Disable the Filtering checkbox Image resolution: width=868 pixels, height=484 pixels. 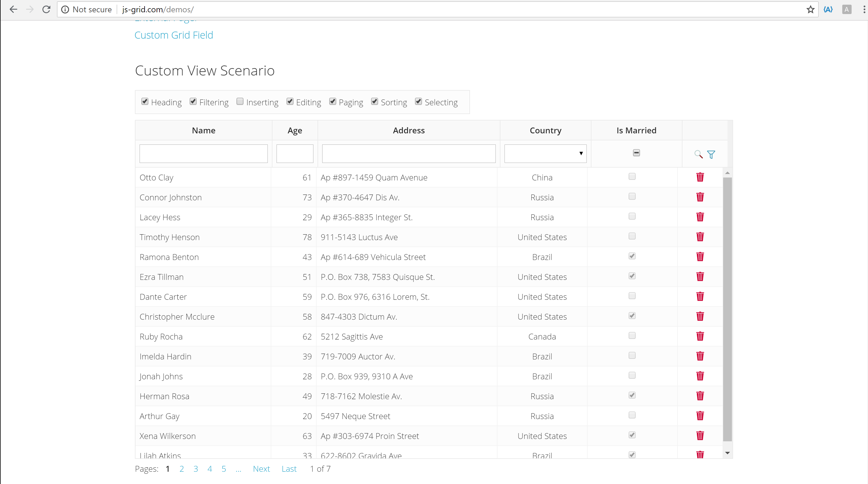point(193,101)
